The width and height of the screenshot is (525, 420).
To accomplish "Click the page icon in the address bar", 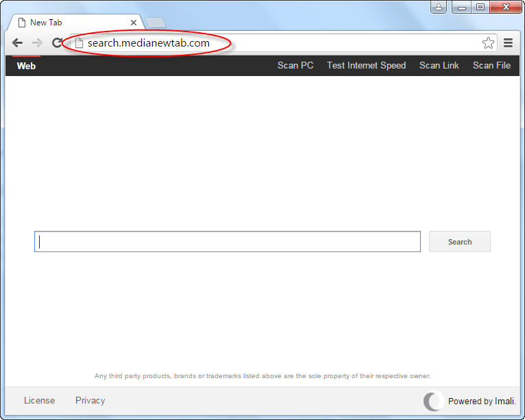I will pyautogui.click(x=79, y=43).
